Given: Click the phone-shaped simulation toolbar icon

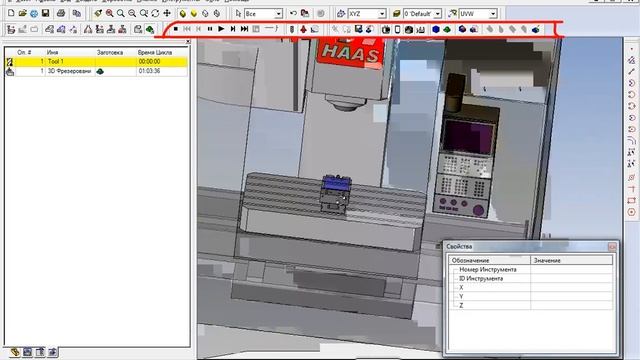Looking at the screenshot, I should click(398, 29).
